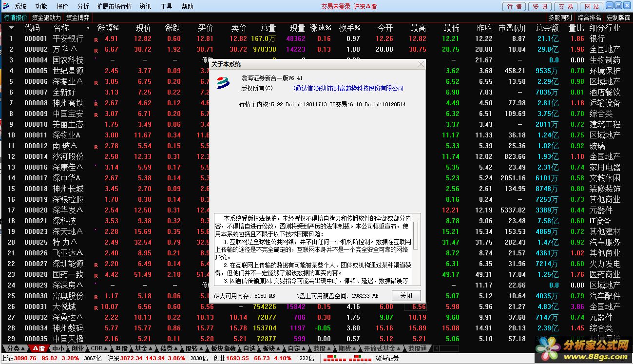Open the 分析 menu
Viewport: 633px width, 364px height.
click(x=83, y=6)
